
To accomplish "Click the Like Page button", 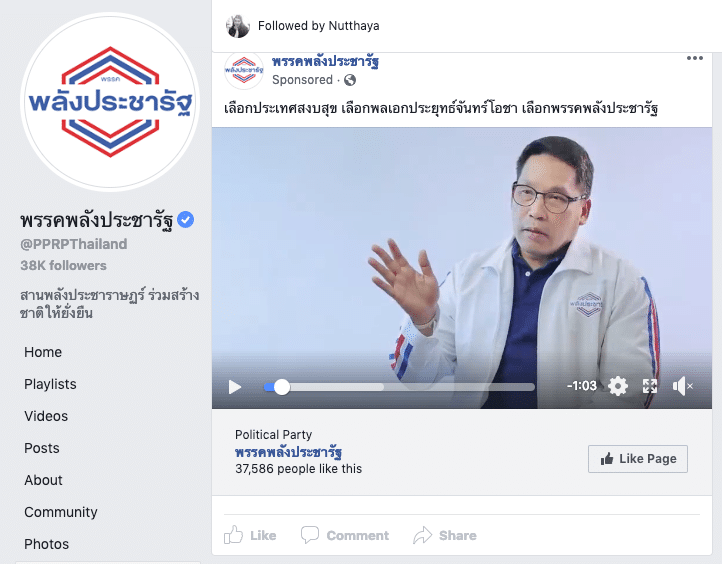I will pos(638,459).
